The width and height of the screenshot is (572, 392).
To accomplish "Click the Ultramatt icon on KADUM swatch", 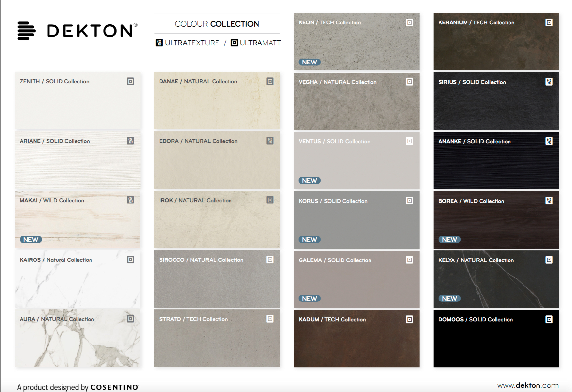I will [410, 319].
